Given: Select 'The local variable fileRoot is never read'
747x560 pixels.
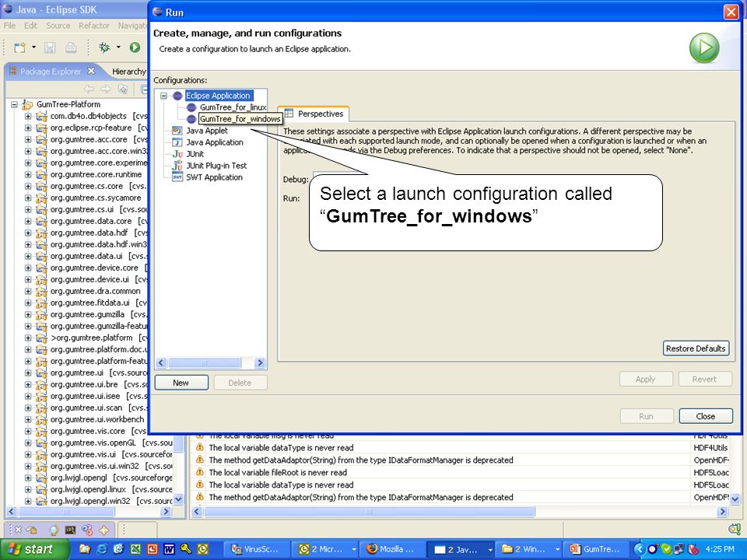Looking at the screenshot, I should [278, 472].
